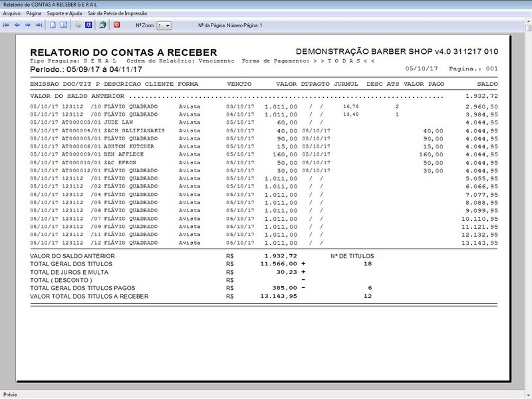Click the BEN AFFLECK client name

tap(124, 154)
